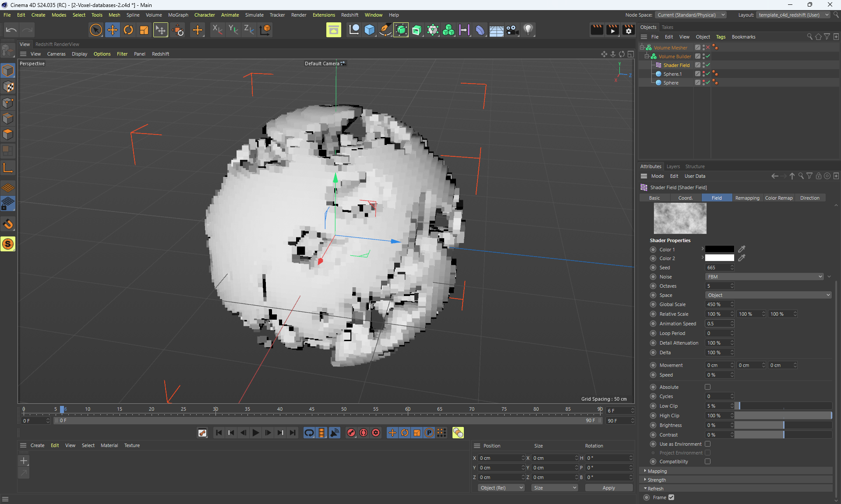Open the MoGraph menu
Screen dimensions: 841x504
tap(178, 15)
